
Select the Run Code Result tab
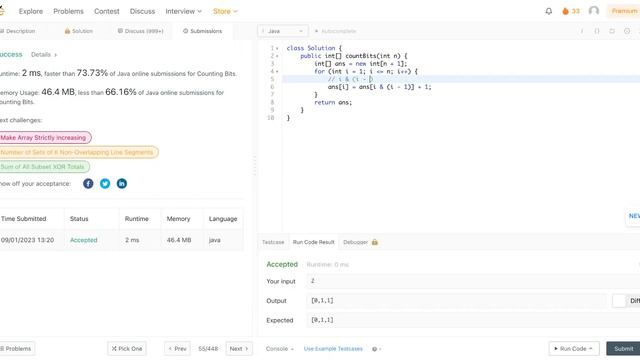click(313, 242)
